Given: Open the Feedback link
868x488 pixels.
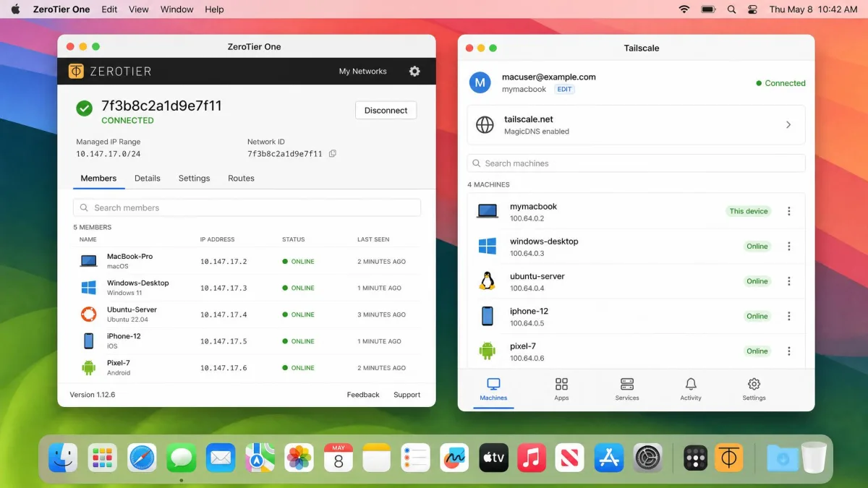Looking at the screenshot, I should point(363,395).
